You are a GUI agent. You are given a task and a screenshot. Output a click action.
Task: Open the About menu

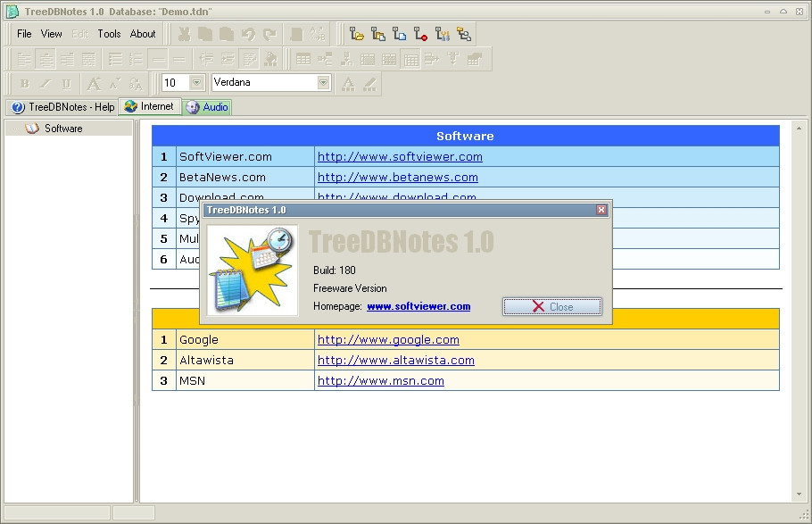tap(143, 34)
